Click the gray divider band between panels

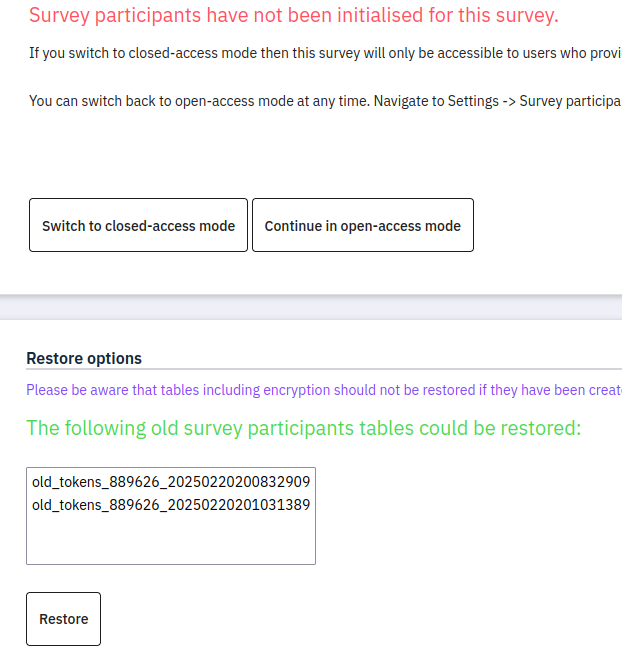(x=311, y=307)
